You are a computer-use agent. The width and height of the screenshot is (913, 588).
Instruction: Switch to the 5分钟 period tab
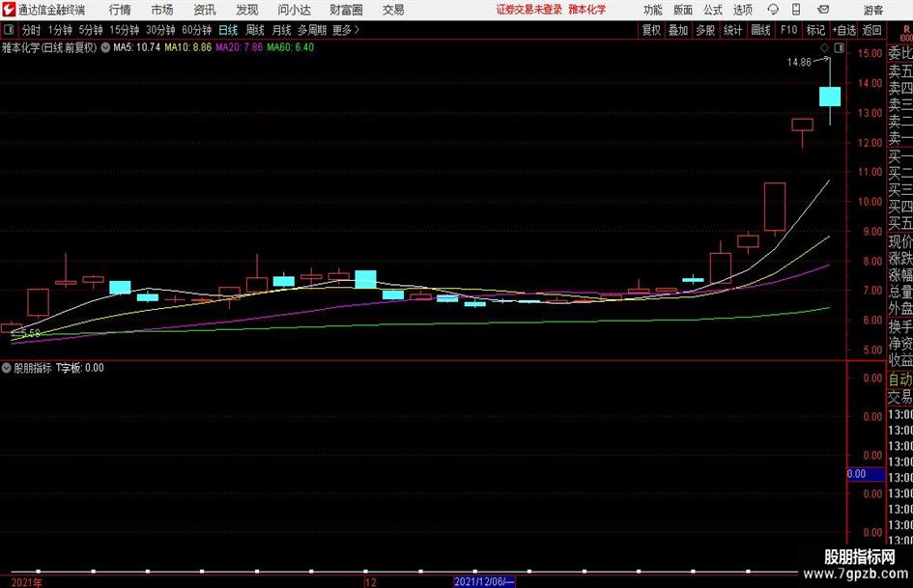[91, 30]
